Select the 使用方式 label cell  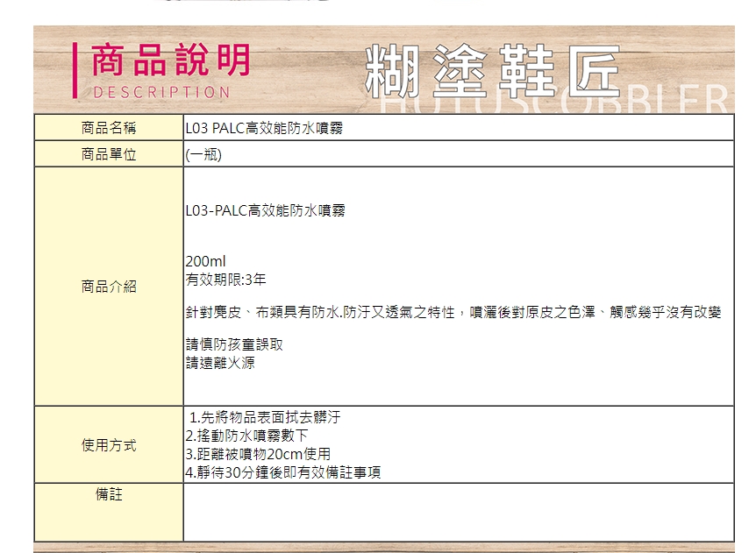coord(109,445)
